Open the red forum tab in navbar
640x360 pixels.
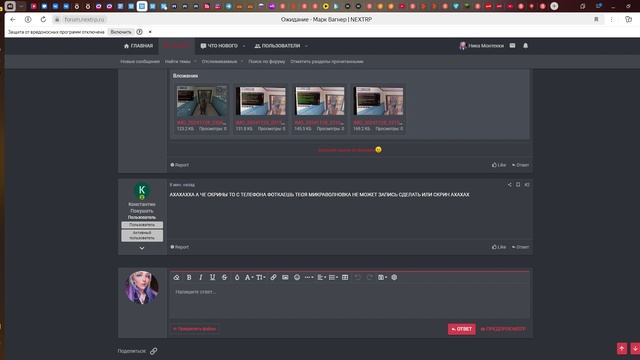click(x=177, y=46)
